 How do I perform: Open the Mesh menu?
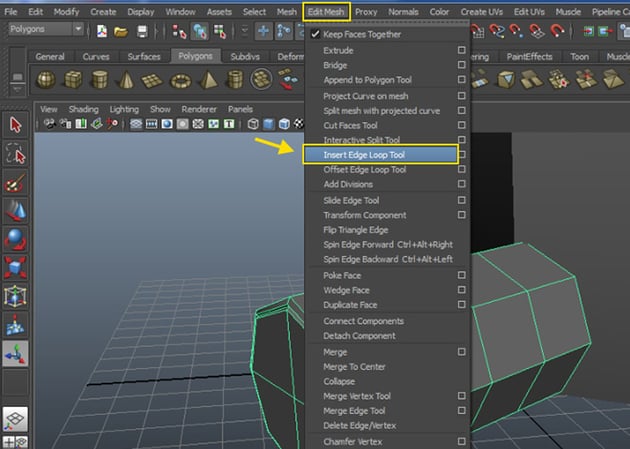[x=286, y=12]
